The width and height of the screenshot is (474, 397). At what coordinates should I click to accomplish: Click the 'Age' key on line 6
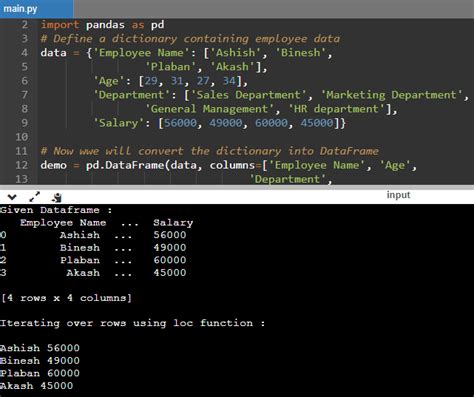point(109,81)
